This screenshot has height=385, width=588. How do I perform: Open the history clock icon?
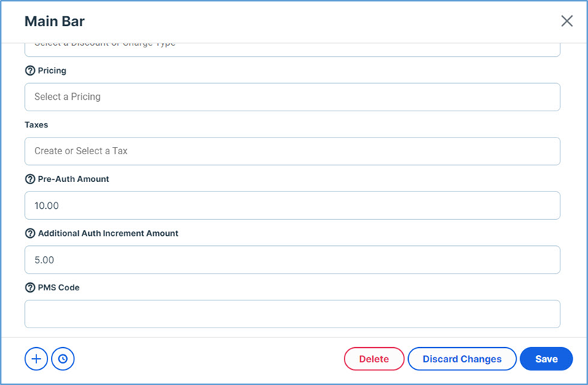tap(63, 359)
